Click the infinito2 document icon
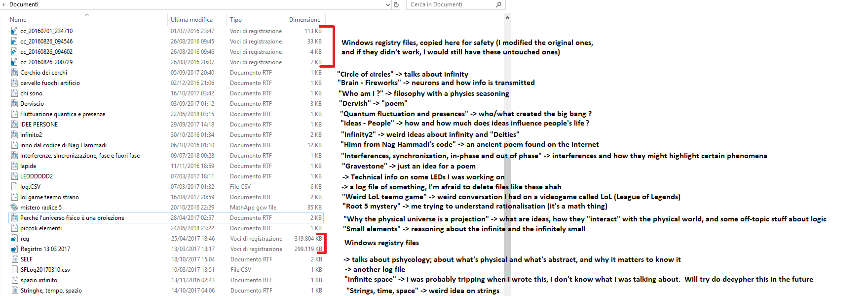 [14, 134]
